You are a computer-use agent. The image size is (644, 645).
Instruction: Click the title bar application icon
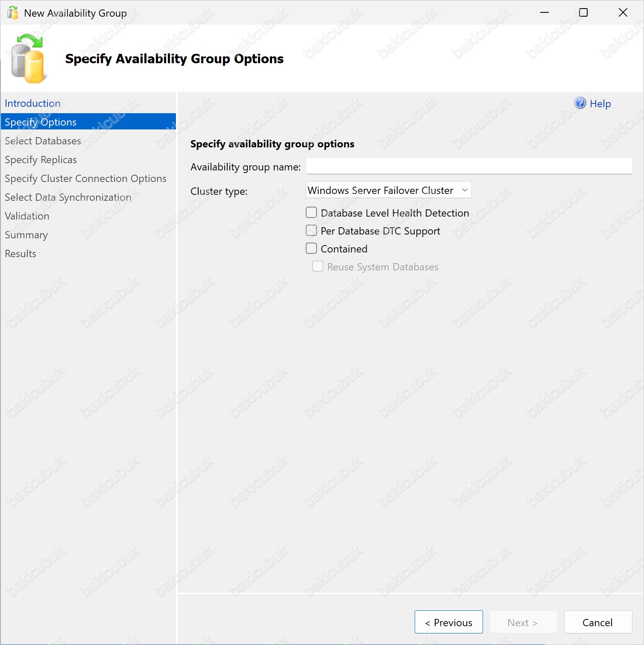(x=13, y=13)
